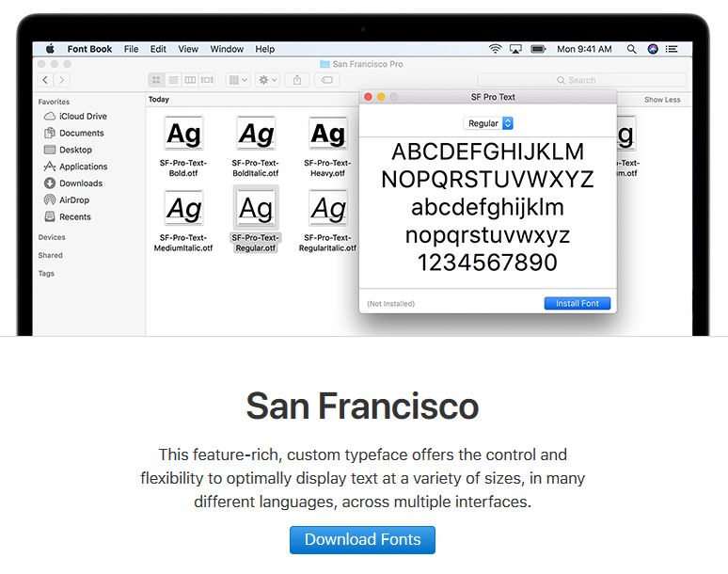Click the AirPlay display icon
The image size is (728, 574).
tap(515, 49)
